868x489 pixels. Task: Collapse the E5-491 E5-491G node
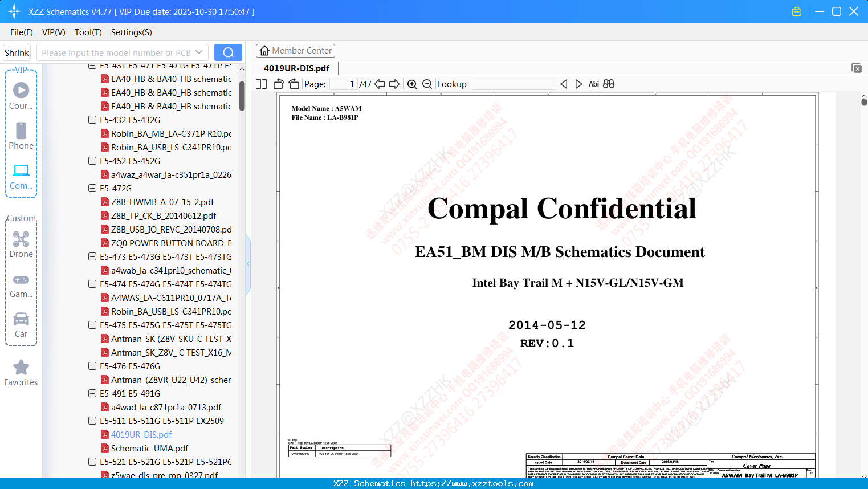click(92, 393)
